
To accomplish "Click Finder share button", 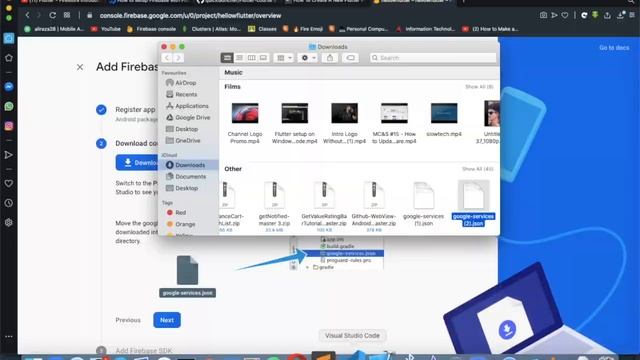I will [x=330, y=58].
